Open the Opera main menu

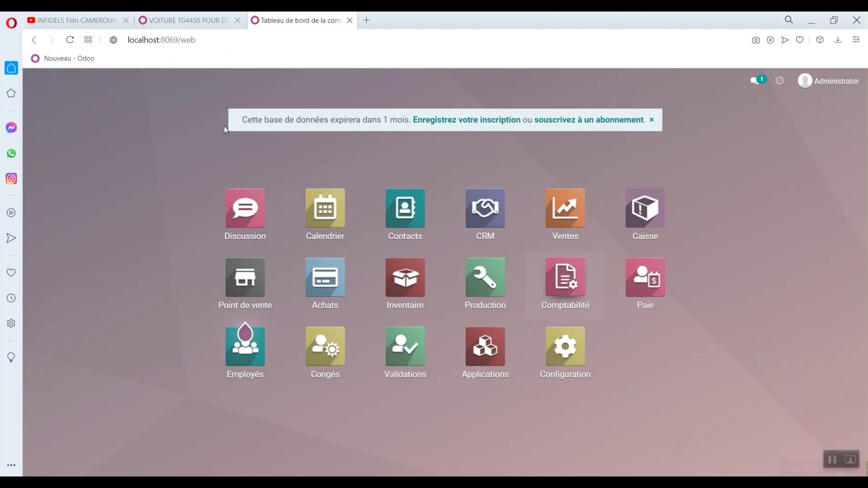11,23
